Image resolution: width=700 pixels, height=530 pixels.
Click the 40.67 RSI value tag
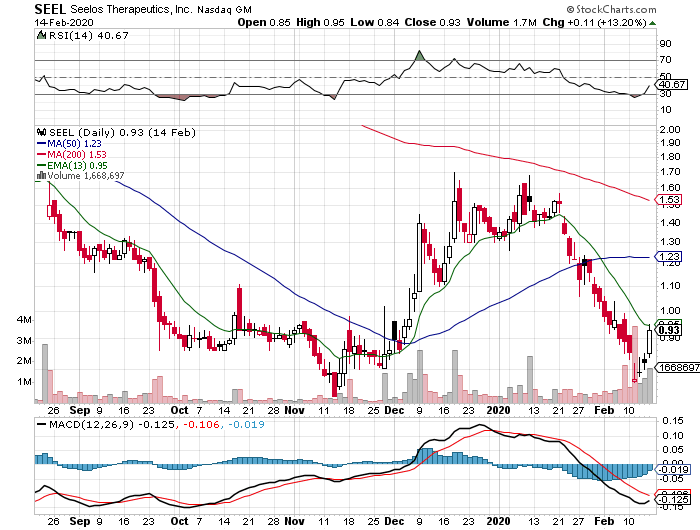[x=669, y=85]
